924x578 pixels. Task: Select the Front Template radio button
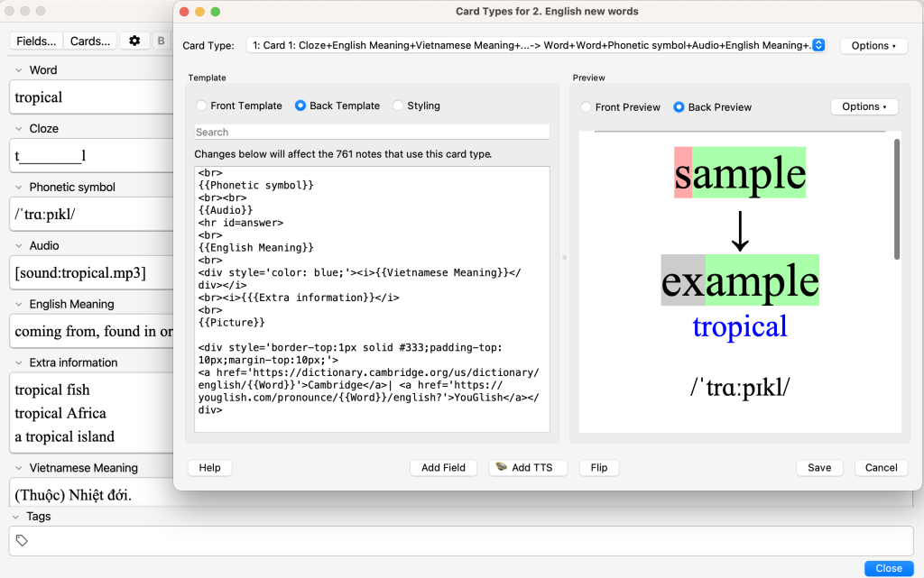(201, 106)
